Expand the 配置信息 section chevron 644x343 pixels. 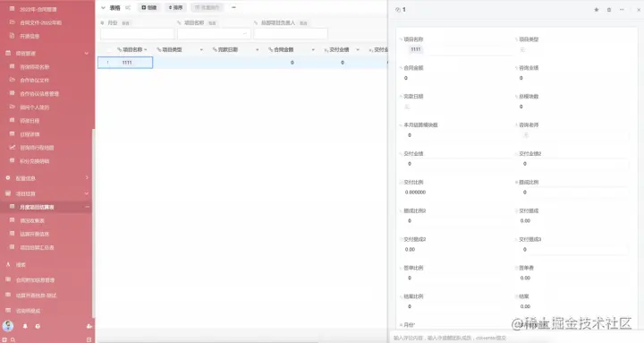[87, 177]
